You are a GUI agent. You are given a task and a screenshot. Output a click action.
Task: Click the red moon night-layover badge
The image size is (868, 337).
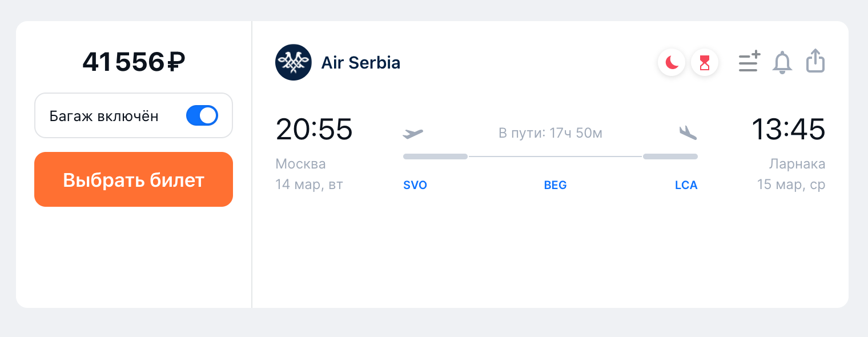[672, 62]
